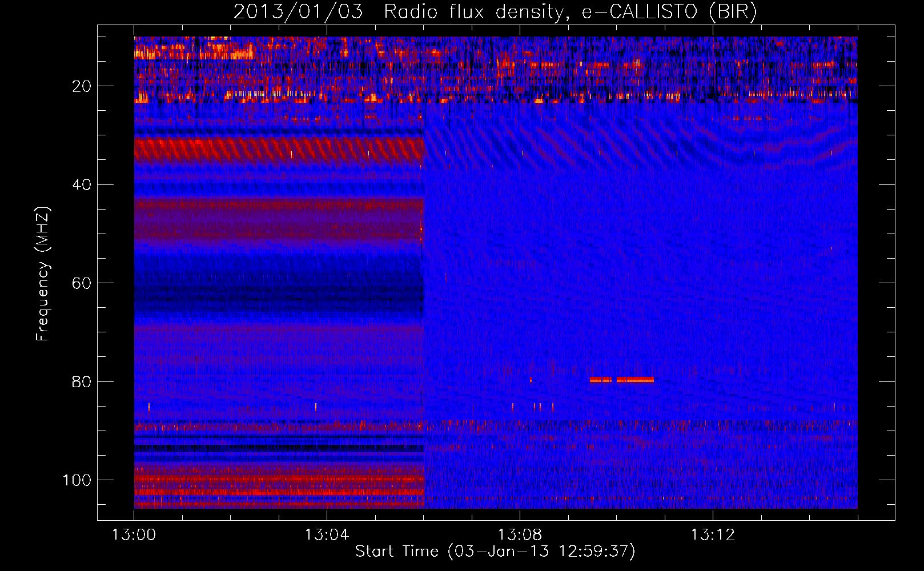This screenshot has height=571, width=924.
Task: Click the 60 MHz frequency tick label
Action: point(82,283)
